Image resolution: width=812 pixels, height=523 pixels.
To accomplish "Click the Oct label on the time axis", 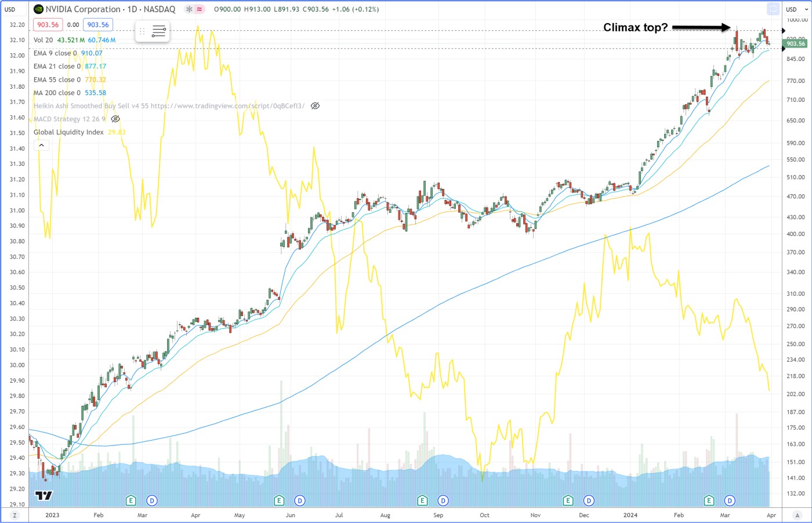I will point(484,515).
